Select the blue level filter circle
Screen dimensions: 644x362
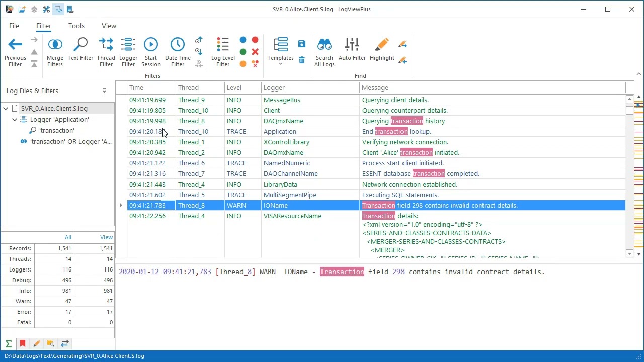point(243,40)
